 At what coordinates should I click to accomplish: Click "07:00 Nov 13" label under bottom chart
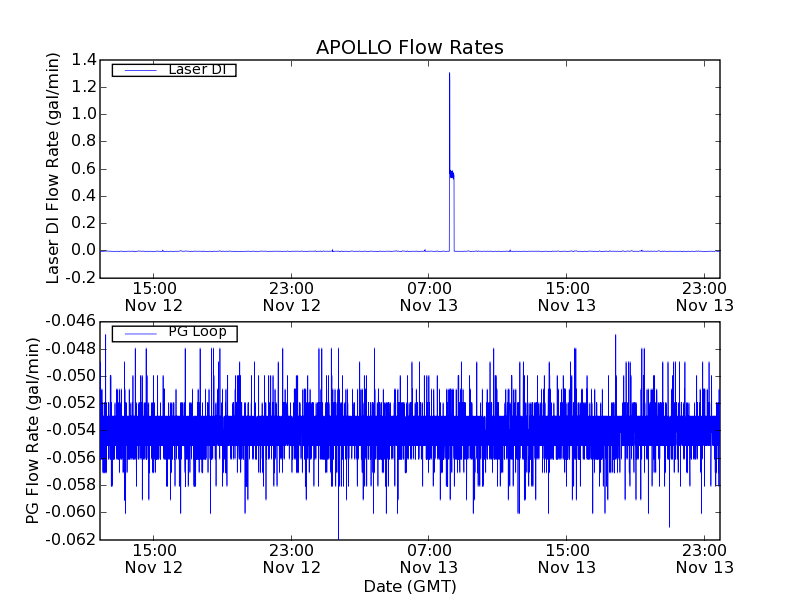pyautogui.click(x=429, y=558)
